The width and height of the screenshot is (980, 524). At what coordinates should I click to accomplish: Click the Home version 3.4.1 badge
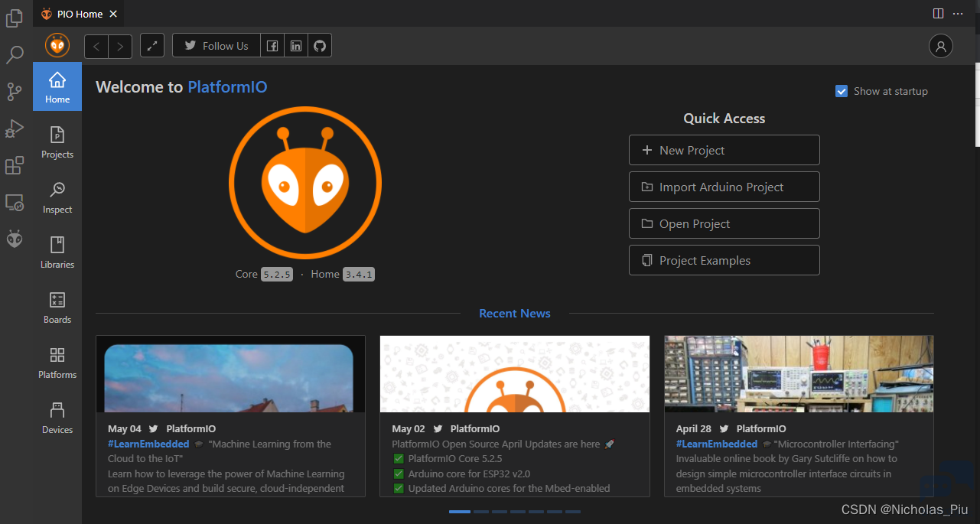point(359,274)
